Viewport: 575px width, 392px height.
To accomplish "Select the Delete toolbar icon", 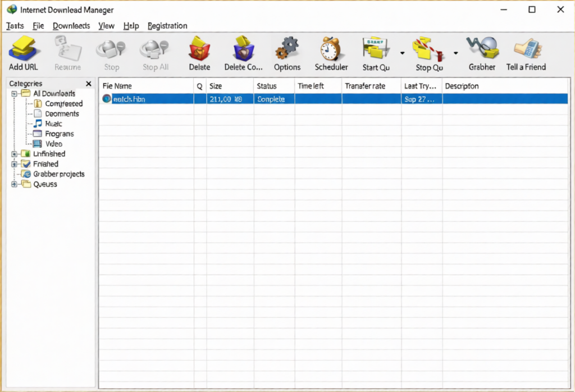I will coord(199,53).
